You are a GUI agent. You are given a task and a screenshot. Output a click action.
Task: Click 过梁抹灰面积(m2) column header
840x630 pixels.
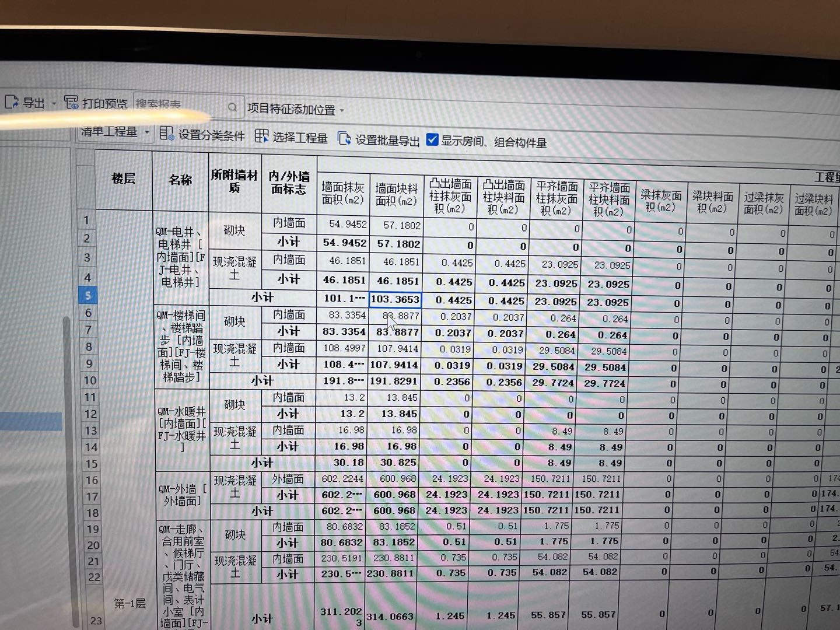tap(764, 204)
